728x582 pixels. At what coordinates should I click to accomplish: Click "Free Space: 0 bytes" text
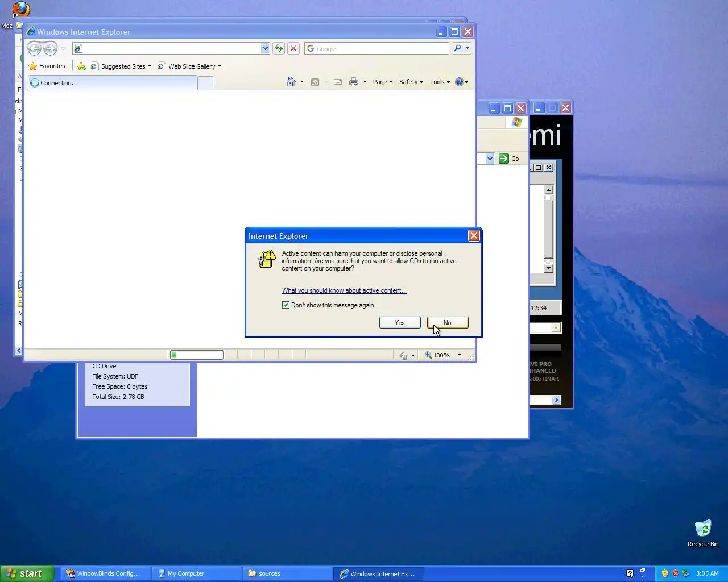[x=120, y=386]
